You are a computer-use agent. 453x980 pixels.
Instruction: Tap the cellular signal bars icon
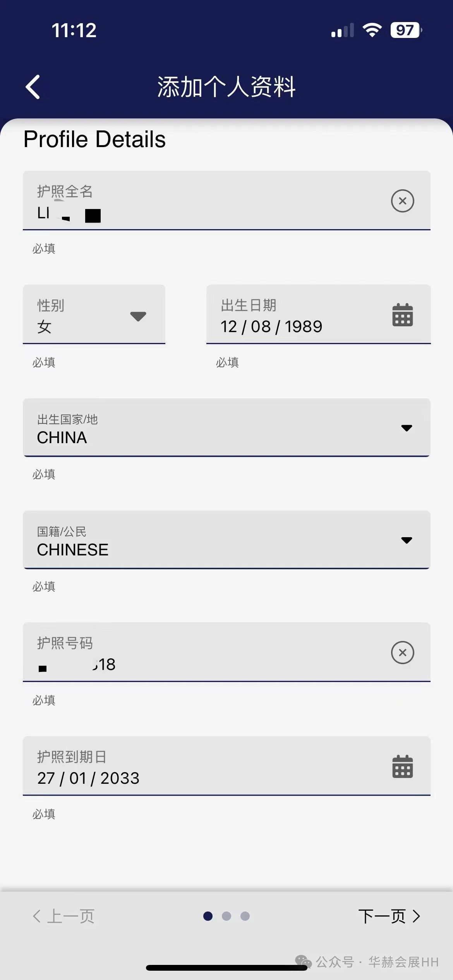click(343, 30)
